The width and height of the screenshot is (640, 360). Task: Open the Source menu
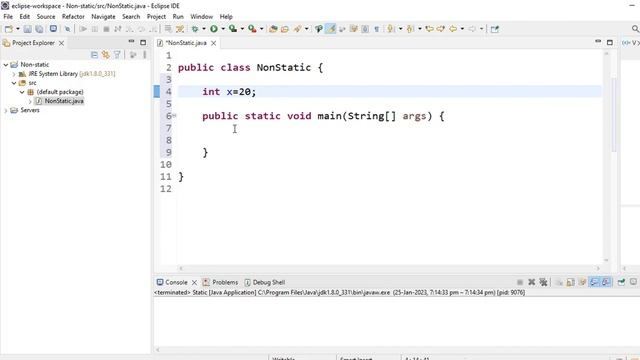point(46,17)
